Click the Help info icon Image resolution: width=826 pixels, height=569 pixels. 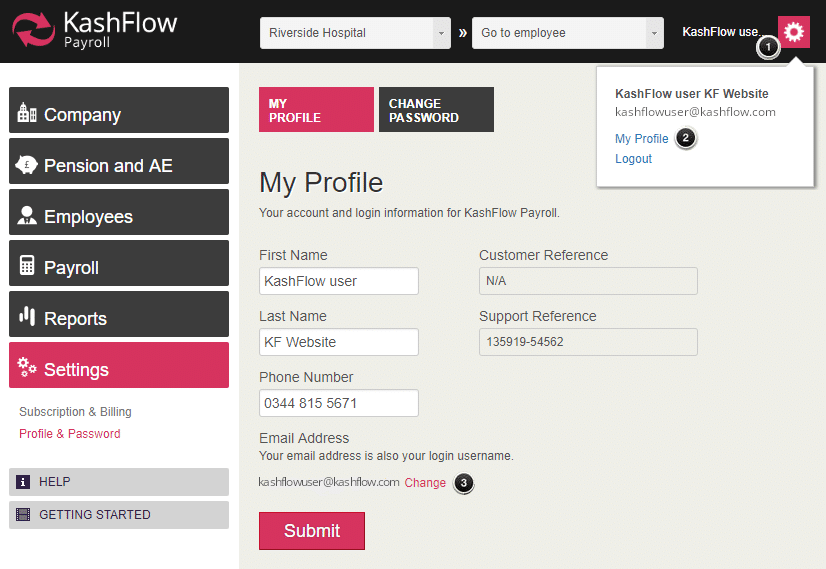[23, 482]
